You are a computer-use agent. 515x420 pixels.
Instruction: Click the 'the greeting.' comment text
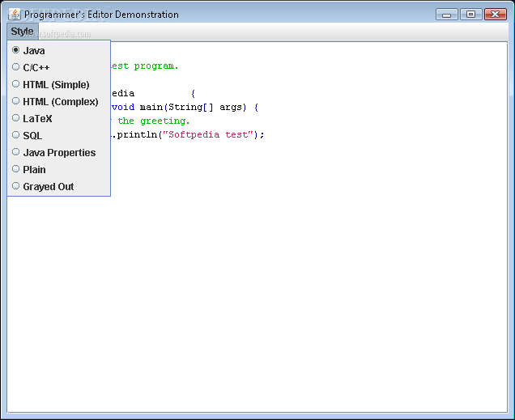click(x=154, y=121)
